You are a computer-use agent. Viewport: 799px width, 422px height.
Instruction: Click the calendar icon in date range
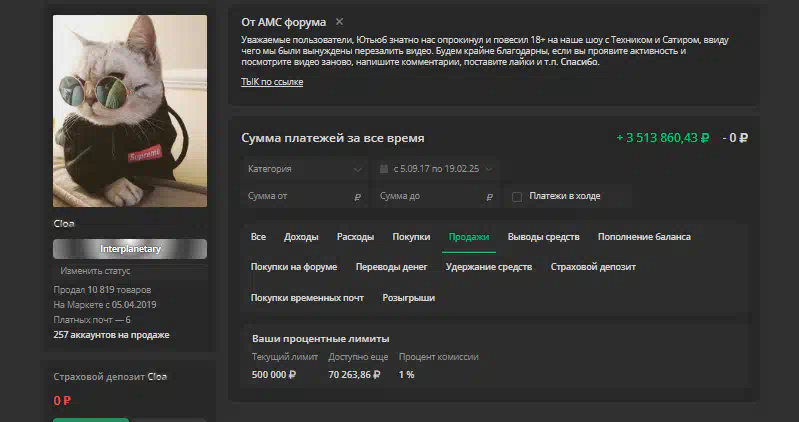384,169
